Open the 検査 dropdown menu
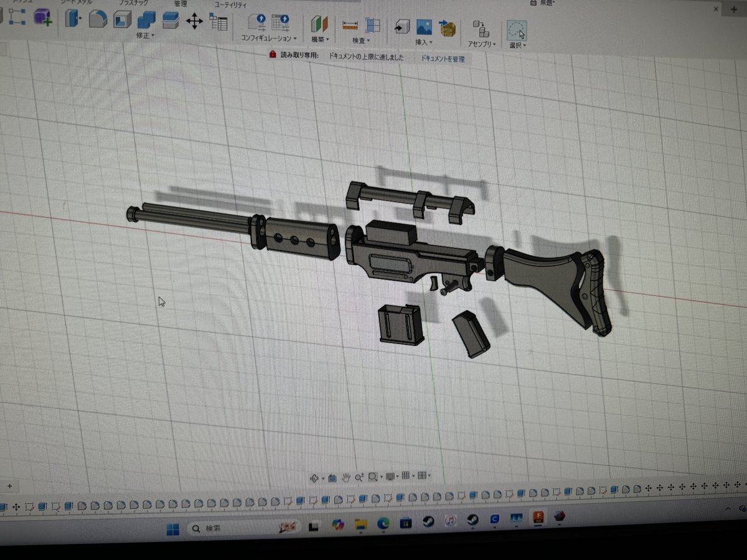 tap(361, 41)
